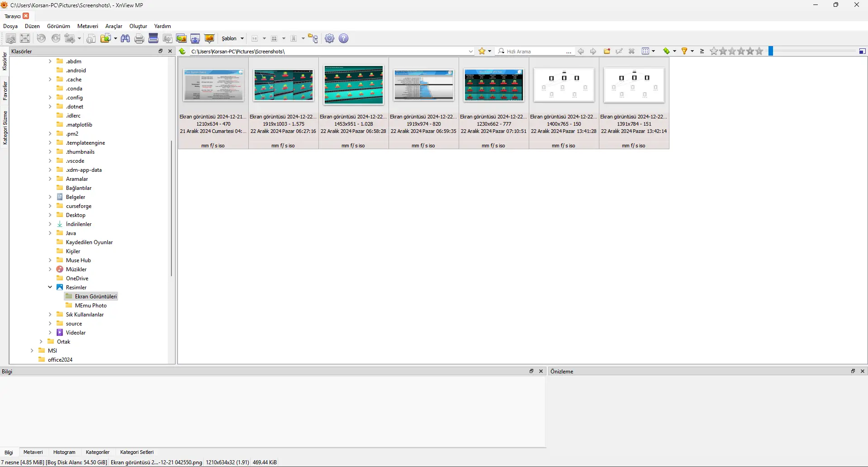Viewport: 868px width, 467px height.
Task: Click the funnel filter icon
Action: point(684,51)
